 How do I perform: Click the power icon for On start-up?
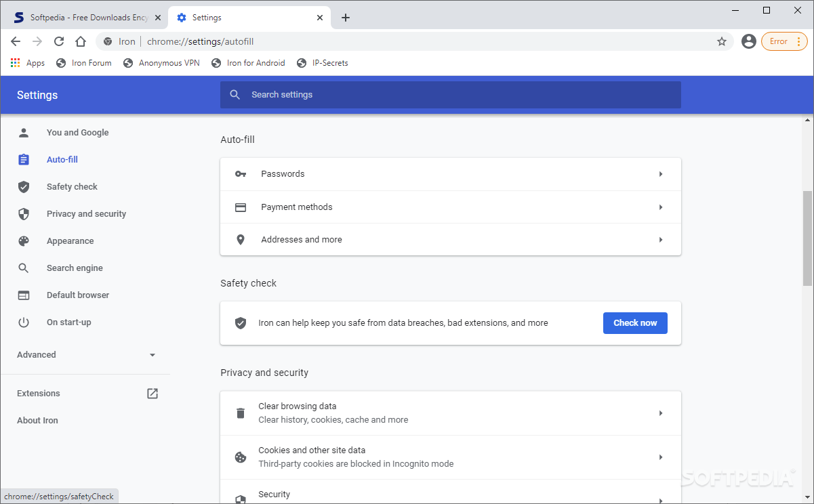click(x=24, y=322)
